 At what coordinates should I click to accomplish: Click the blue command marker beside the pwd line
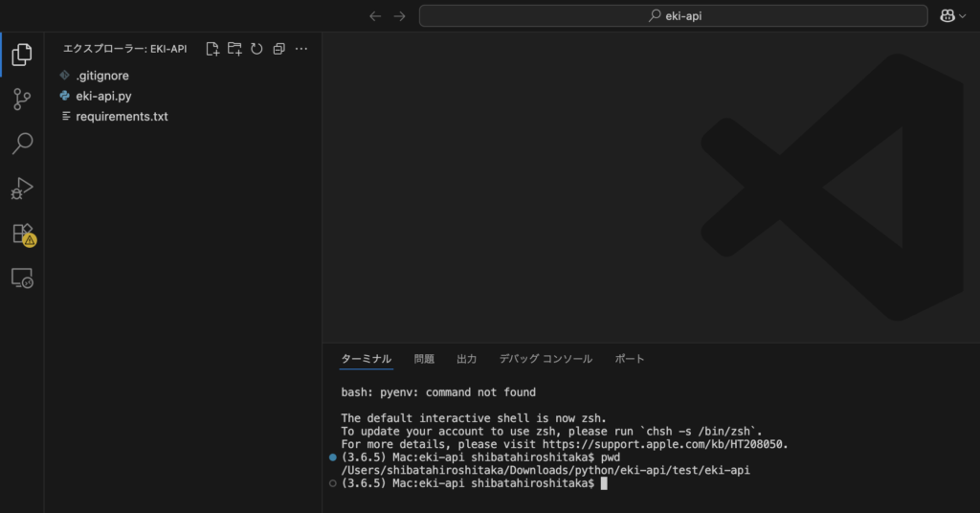click(332, 457)
